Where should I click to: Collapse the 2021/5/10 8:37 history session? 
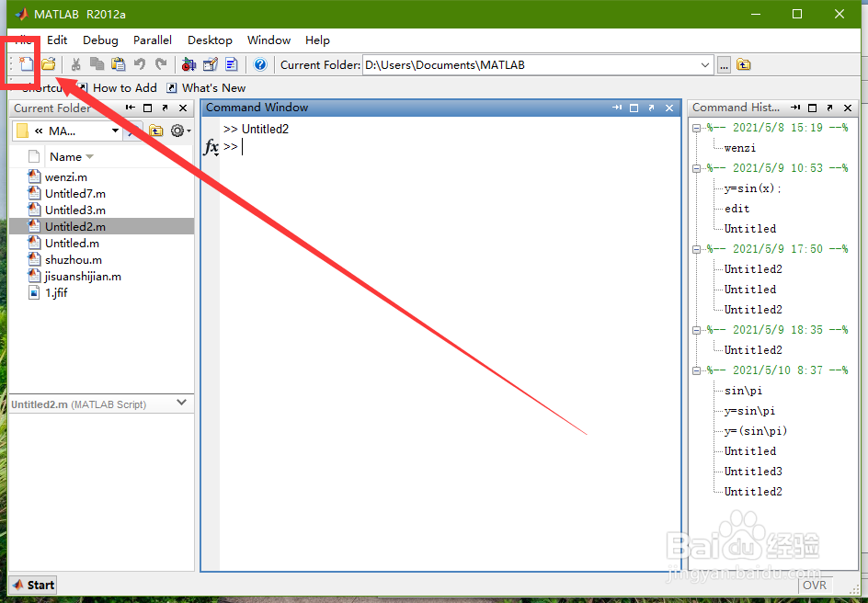tap(696, 370)
